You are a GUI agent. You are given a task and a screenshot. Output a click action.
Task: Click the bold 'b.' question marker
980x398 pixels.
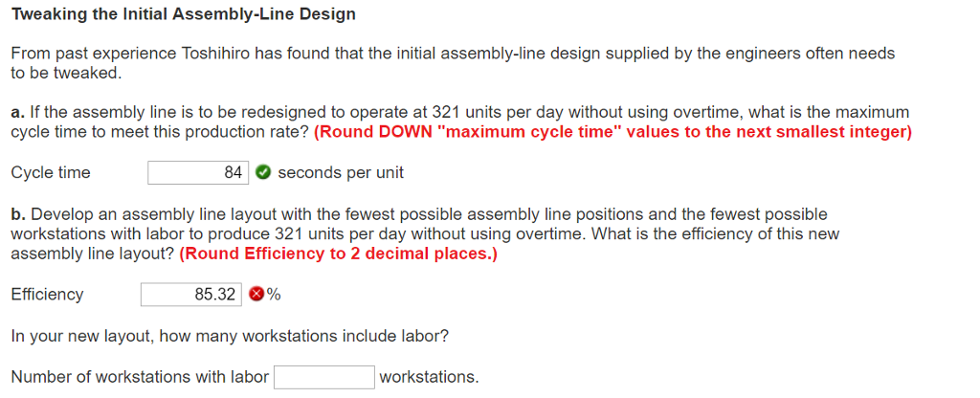coord(19,214)
